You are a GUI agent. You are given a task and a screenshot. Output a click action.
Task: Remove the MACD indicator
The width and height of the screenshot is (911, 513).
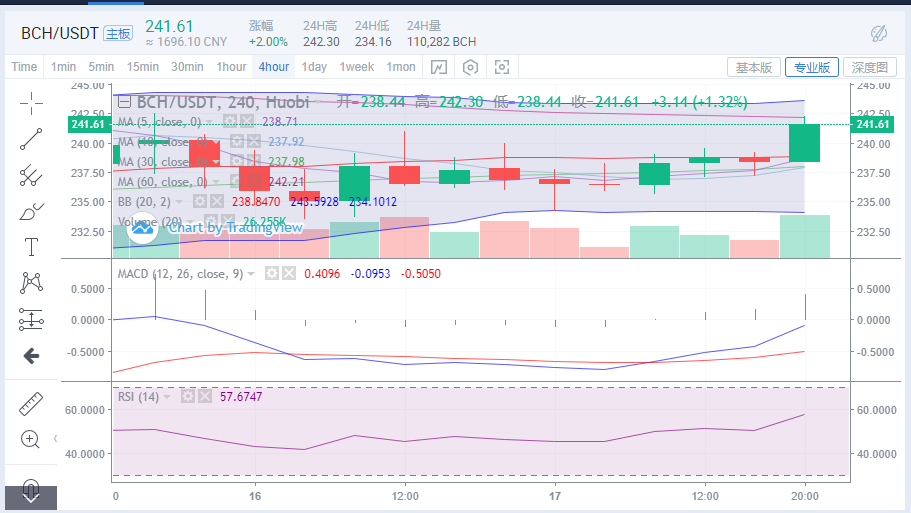[289, 273]
